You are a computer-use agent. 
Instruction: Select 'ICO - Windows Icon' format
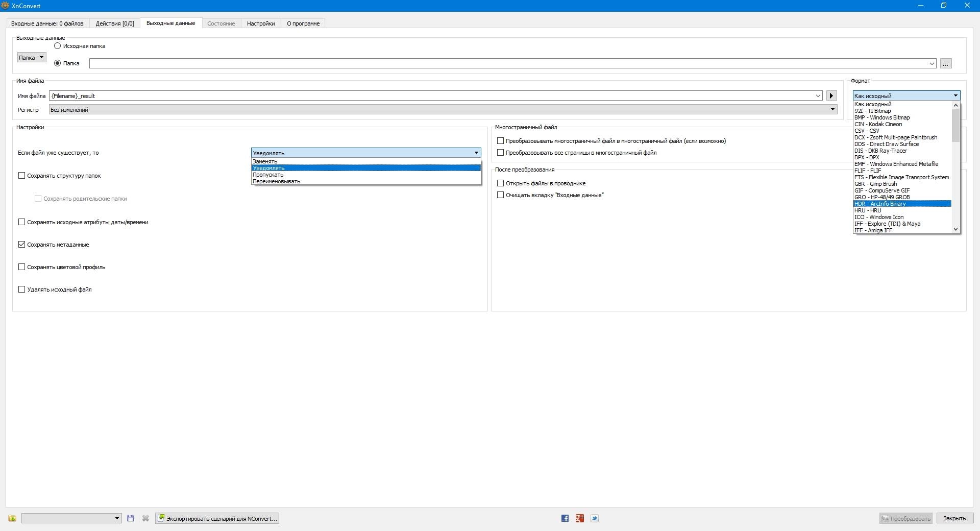click(x=902, y=217)
